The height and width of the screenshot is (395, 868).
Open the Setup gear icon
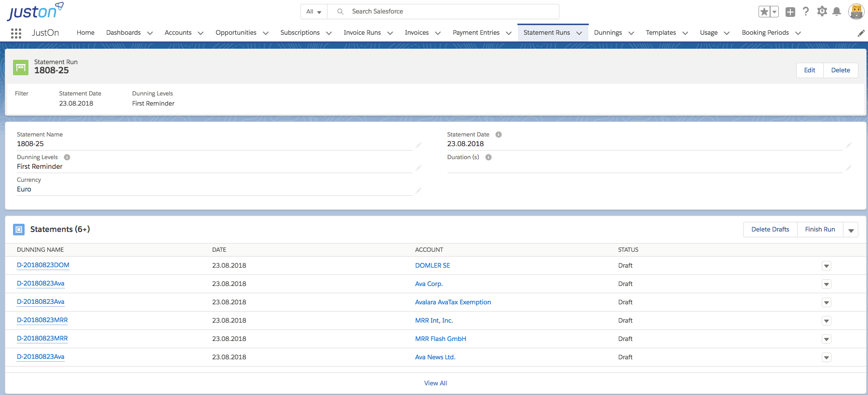coord(822,11)
